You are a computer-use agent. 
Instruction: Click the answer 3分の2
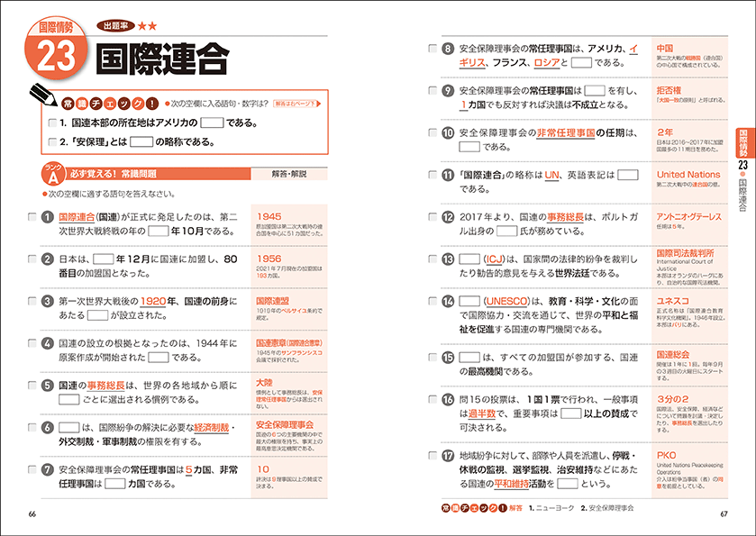tap(672, 399)
